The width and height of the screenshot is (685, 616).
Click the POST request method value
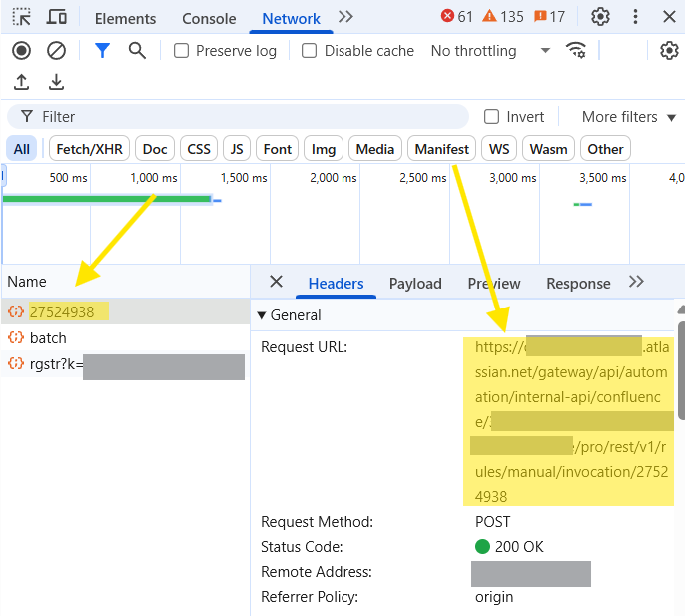(x=493, y=522)
